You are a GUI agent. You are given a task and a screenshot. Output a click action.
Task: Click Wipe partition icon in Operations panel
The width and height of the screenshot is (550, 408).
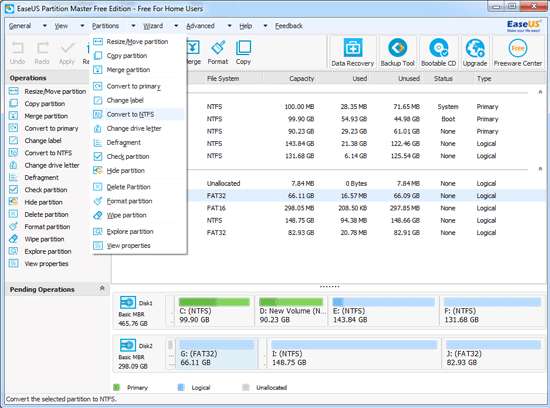coord(13,239)
